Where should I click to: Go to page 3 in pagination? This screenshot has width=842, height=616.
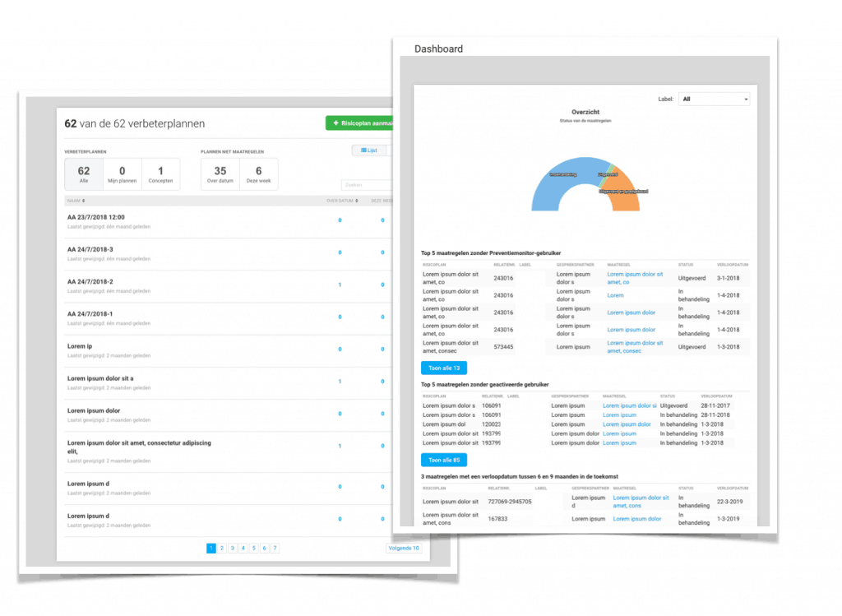tap(233, 548)
